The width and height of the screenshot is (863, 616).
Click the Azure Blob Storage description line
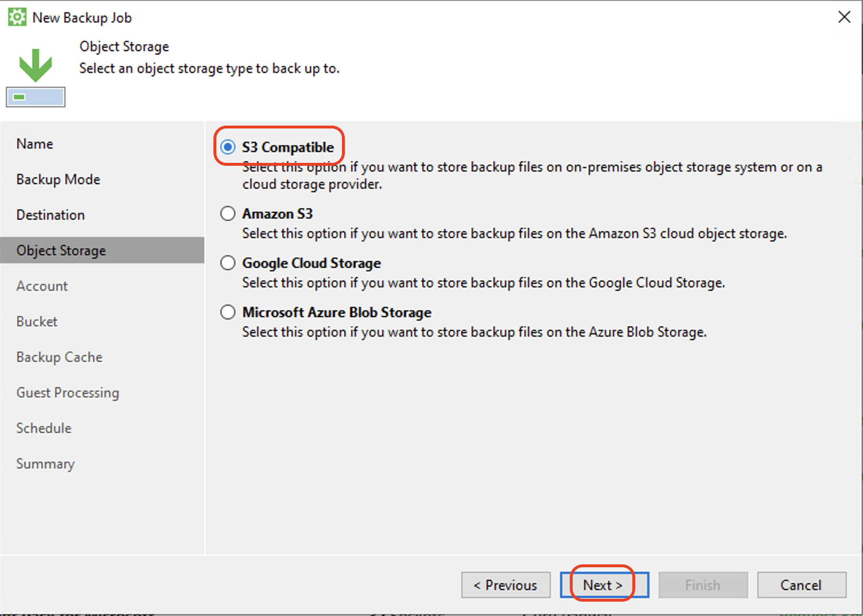pyautogui.click(x=474, y=332)
